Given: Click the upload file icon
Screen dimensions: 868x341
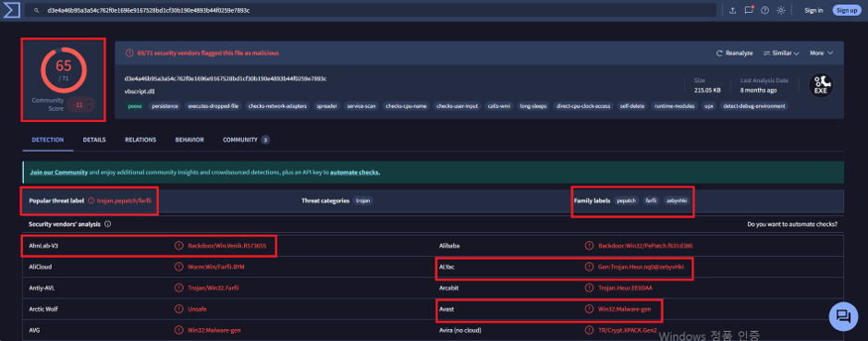Looking at the screenshot, I should tap(733, 10).
